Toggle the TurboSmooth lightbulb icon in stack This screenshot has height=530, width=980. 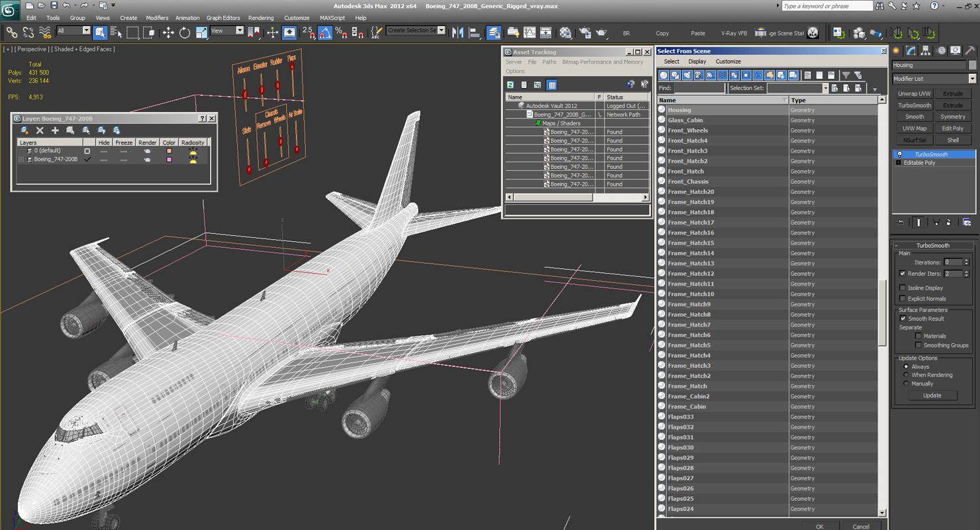[x=899, y=154]
